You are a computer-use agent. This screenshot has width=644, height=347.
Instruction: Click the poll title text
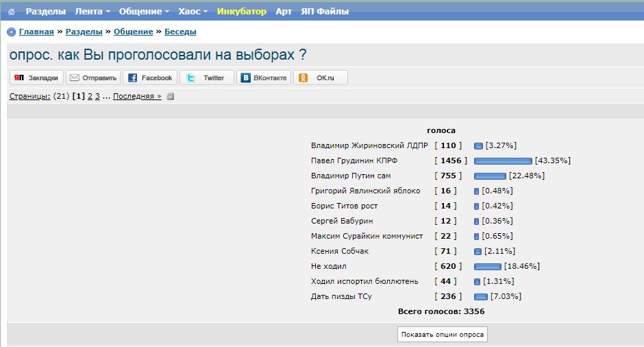(x=158, y=55)
